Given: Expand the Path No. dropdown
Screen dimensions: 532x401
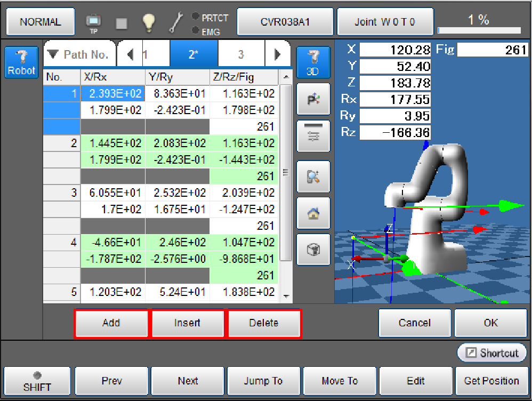Looking at the screenshot, I should (x=78, y=54).
